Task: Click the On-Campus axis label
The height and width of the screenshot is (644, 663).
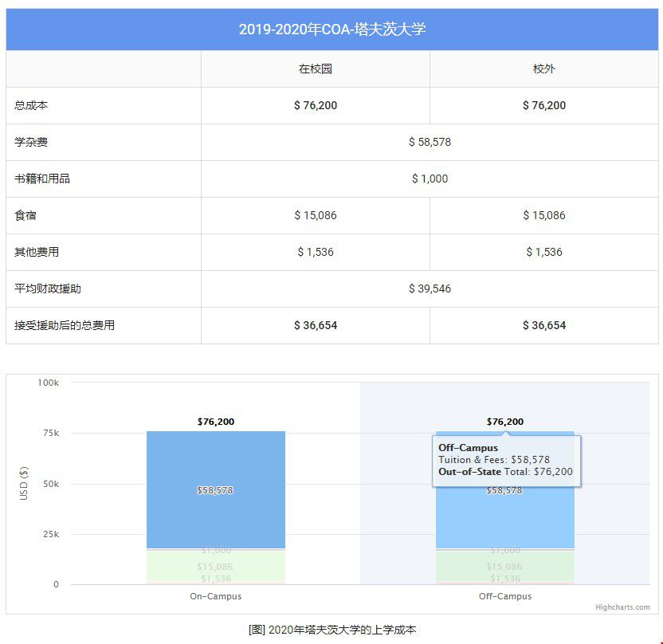Action: pyautogui.click(x=216, y=596)
